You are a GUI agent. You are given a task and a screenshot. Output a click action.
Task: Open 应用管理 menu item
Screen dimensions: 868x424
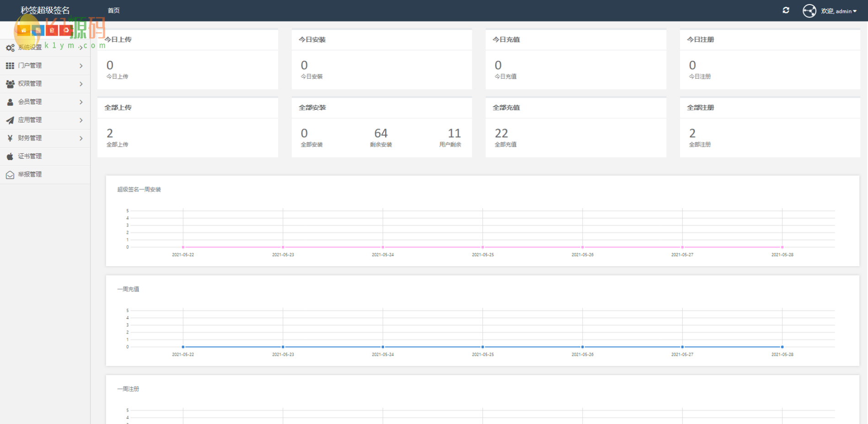click(x=45, y=120)
